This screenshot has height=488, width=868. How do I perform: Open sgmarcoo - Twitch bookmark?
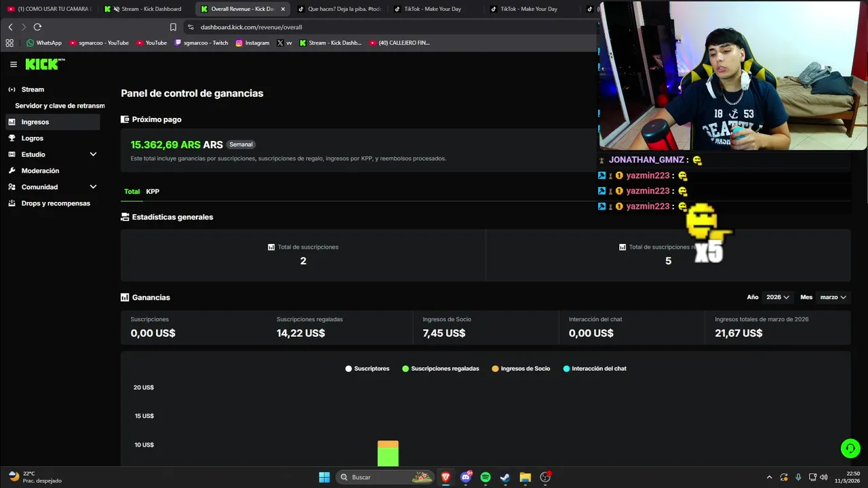[x=201, y=43]
